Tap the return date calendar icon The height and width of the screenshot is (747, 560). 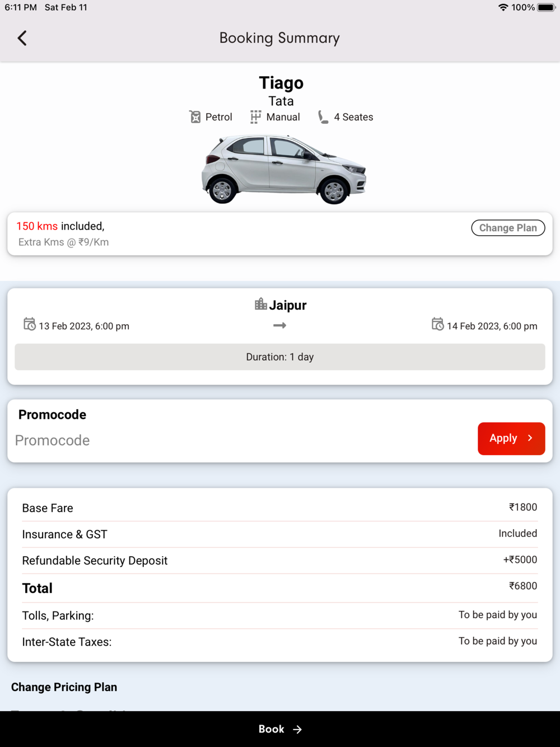click(x=437, y=324)
